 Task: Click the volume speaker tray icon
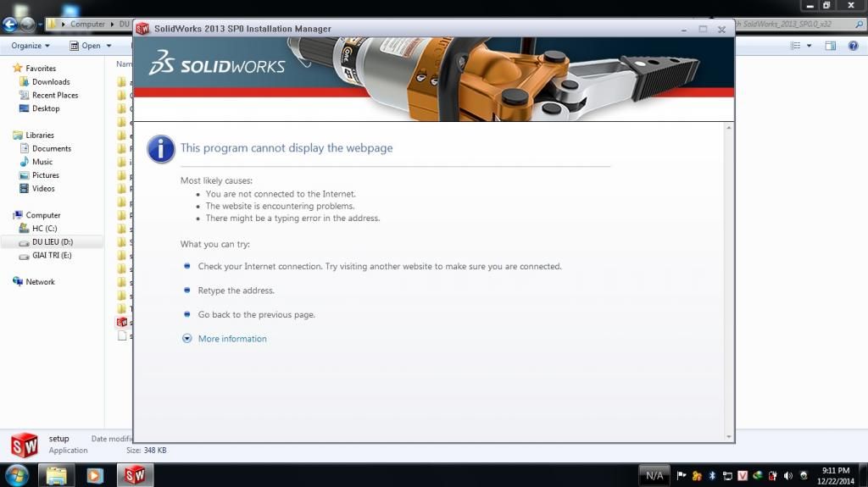[x=788, y=475]
